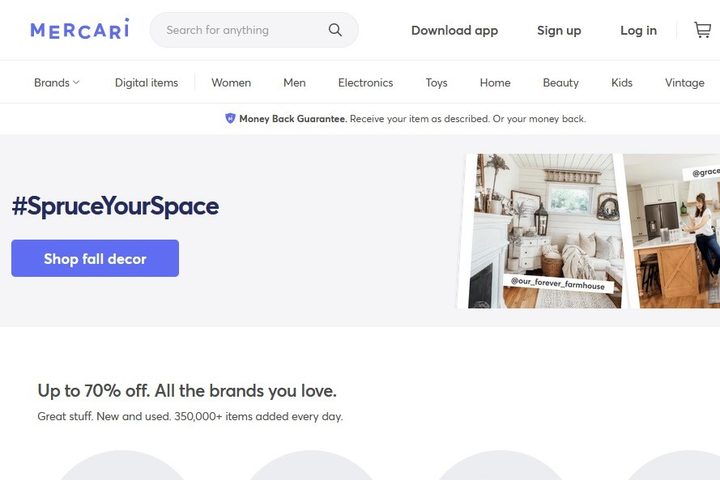Click the Shop fall decor button

coord(95,258)
